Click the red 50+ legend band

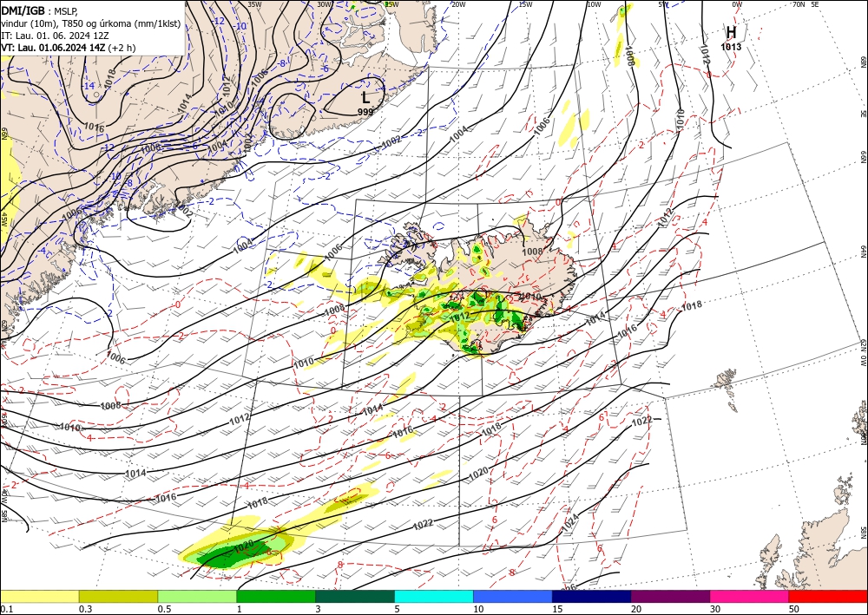pyautogui.click(x=828, y=596)
